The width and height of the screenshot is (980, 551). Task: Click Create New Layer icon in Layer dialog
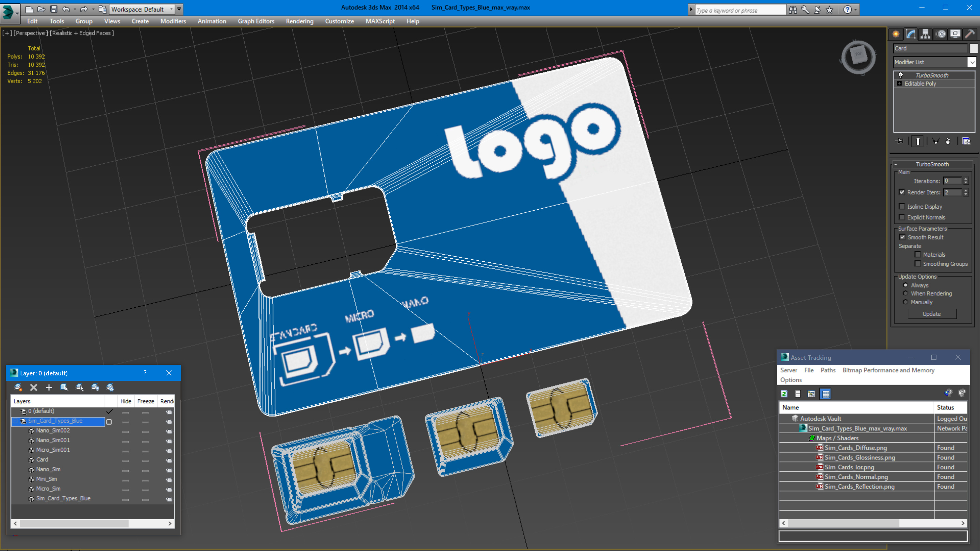[x=18, y=387]
